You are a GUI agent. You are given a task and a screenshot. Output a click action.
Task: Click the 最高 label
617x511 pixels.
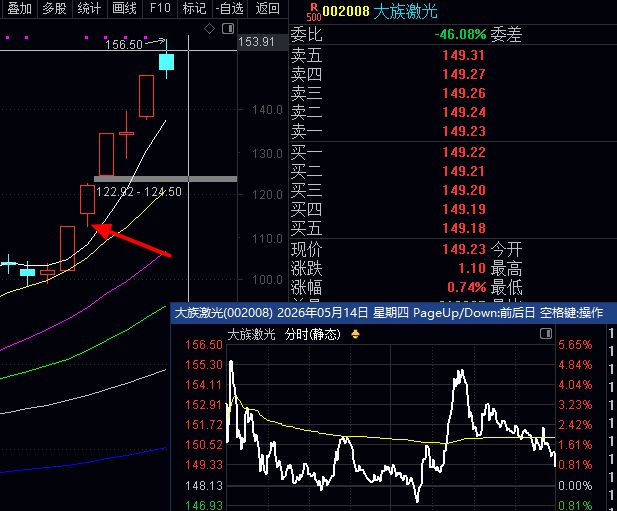pyautogui.click(x=506, y=269)
